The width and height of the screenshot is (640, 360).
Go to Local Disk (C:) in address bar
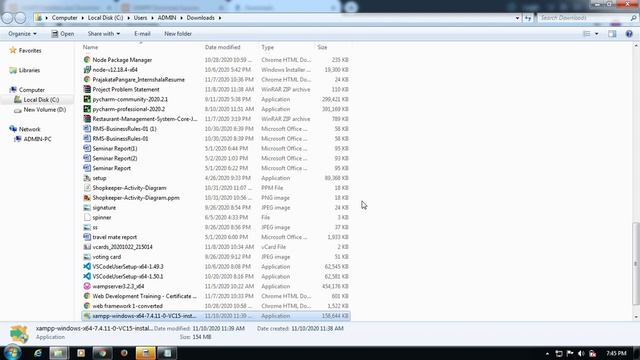tap(105, 18)
